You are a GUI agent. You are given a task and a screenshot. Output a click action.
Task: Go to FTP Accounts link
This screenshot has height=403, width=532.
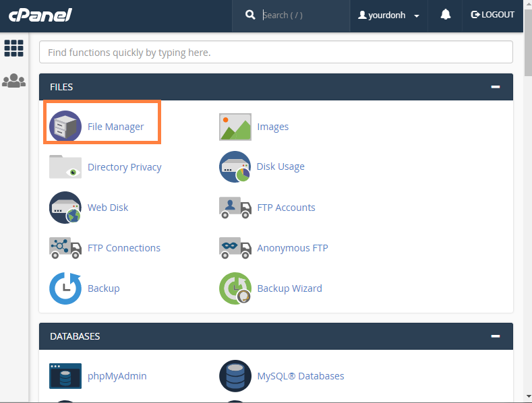point(286,208)
